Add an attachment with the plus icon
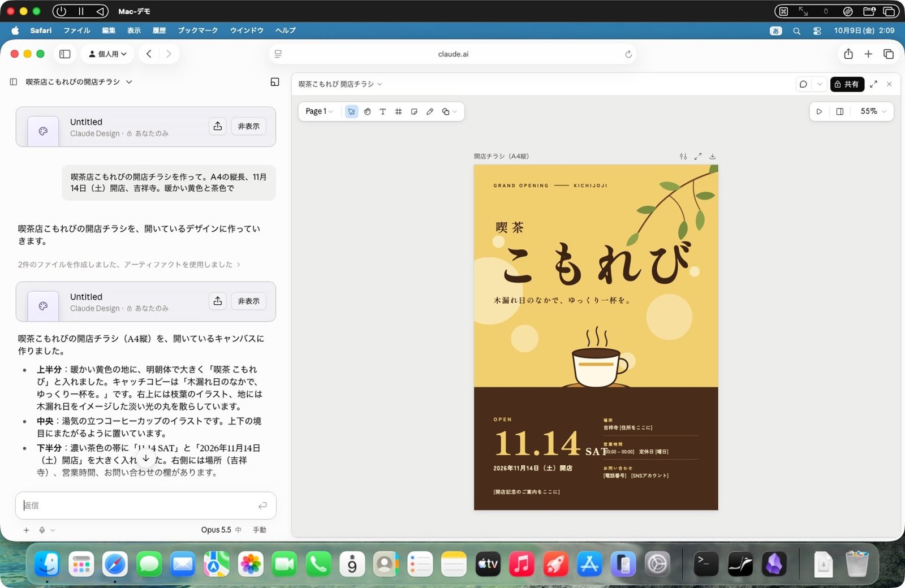Viewport: 905px width, 588px height. pyautogui.click(x=26, y=530)
